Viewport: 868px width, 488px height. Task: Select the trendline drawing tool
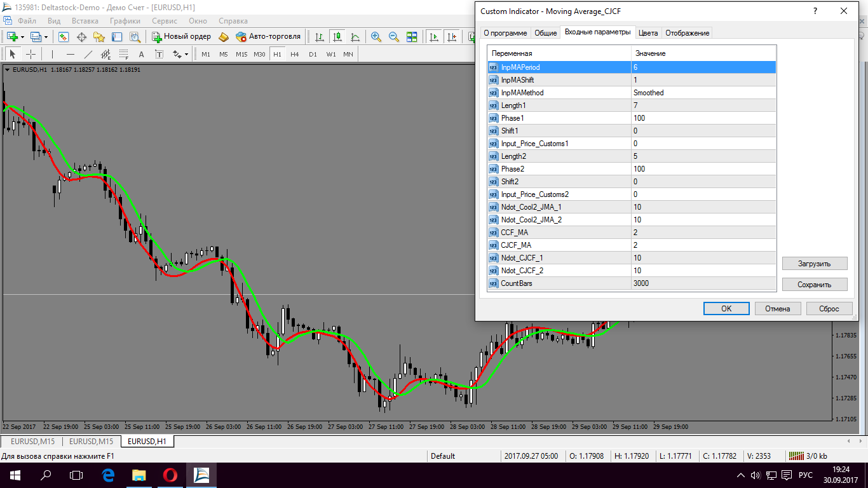pos(88,54)
